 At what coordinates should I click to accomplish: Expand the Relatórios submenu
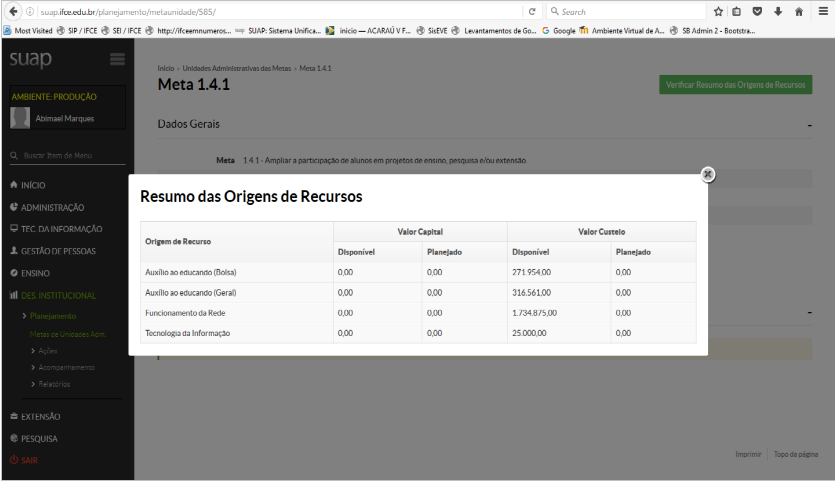tap(54, 384)
